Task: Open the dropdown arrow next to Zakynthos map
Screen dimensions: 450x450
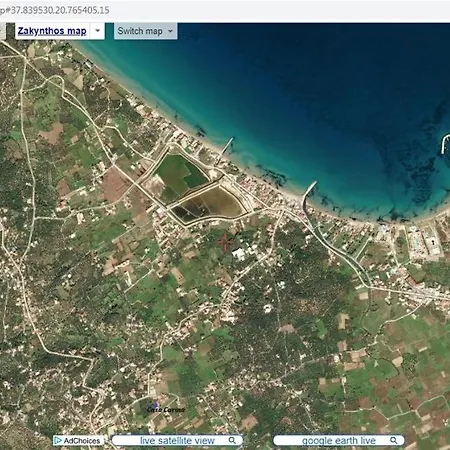Action: tap(97, 31)
